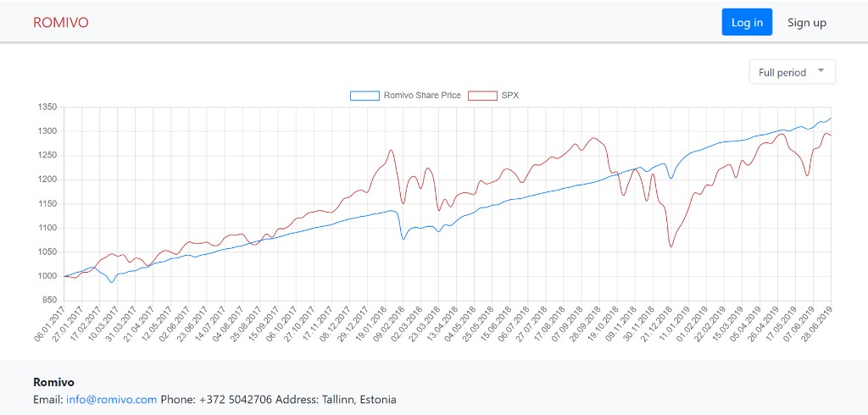The image size is (868, 415).
Task: Select the 1250 y-axis label
Action: pos(48,156)
